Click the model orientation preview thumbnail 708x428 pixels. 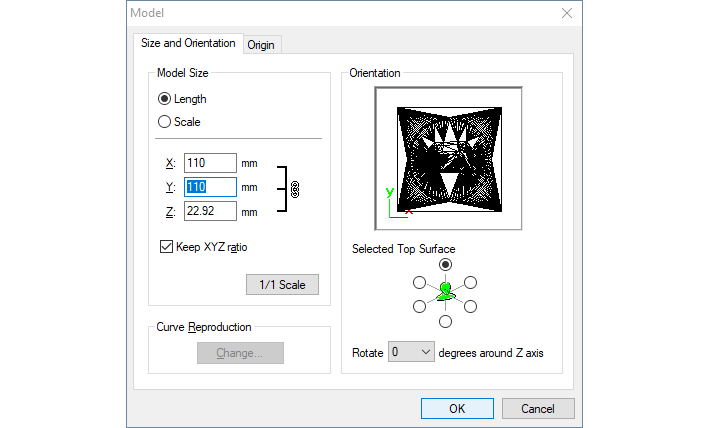tap(448, 158)
